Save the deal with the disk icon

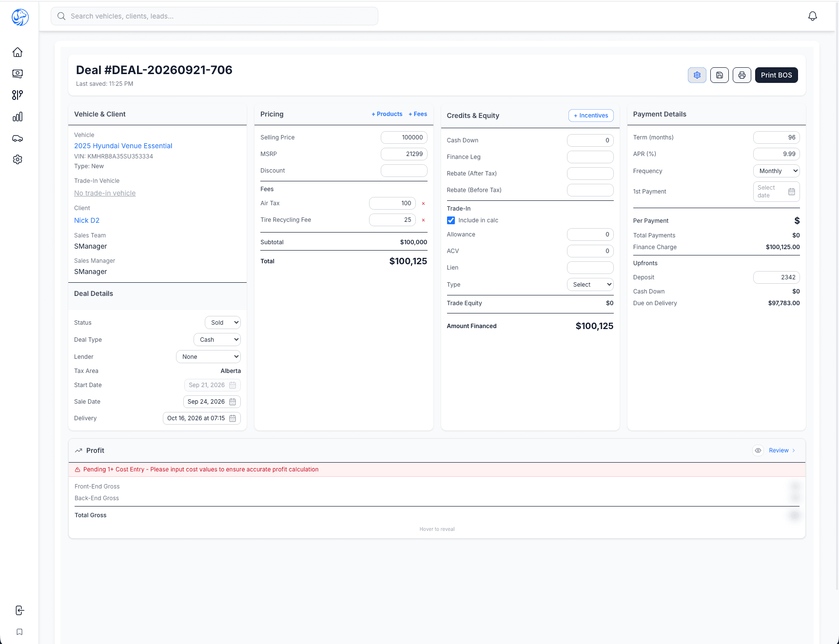720,75
